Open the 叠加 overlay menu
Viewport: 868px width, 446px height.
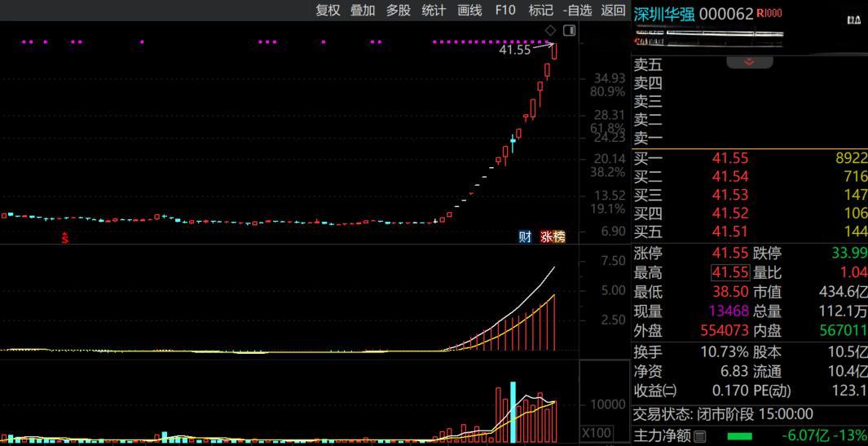click(x=363, y=11)
